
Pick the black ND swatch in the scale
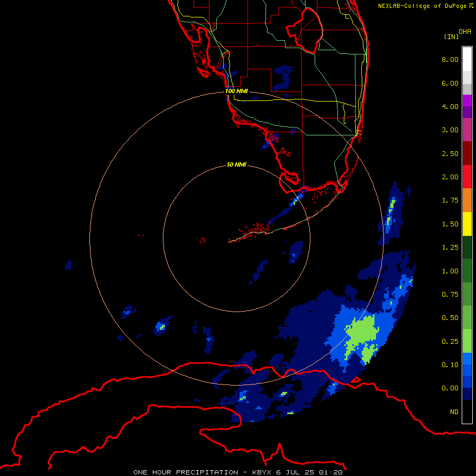467,411
